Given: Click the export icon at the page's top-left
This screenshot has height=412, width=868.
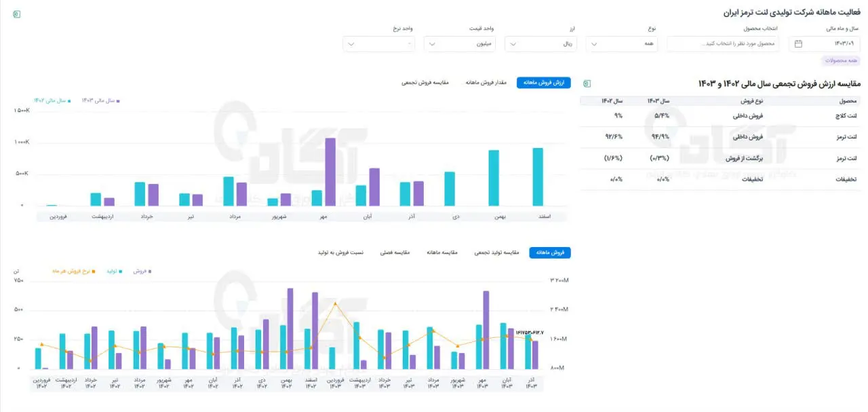Looking at the screenshot, I should point(17,14).
